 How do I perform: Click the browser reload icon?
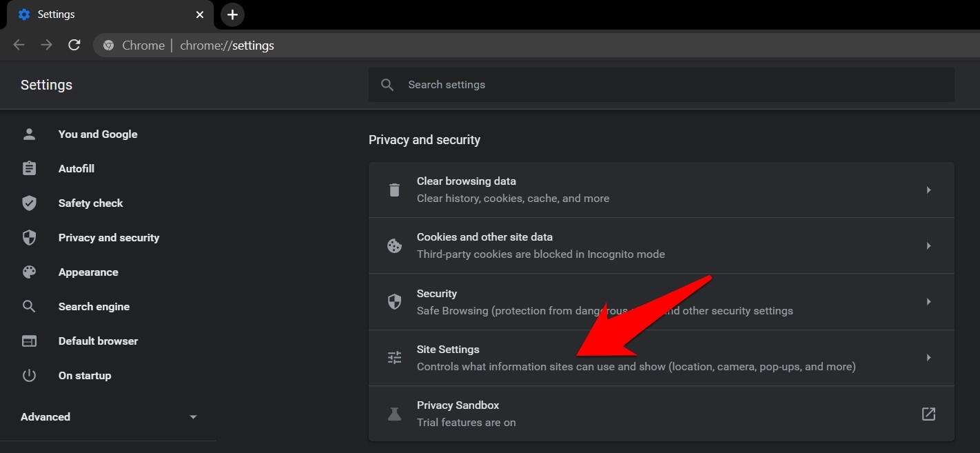pyautogui.click(x=74, y=46)
